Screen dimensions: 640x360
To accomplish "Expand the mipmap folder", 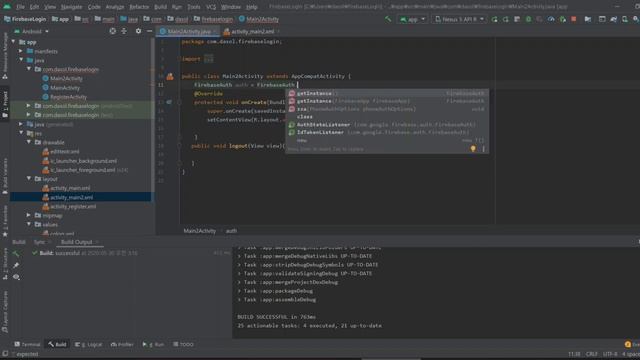I will [29, 215].
